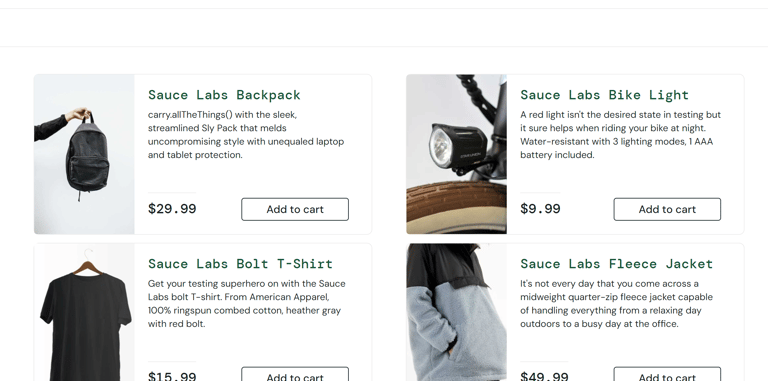The image size is (768, 381).
Task: Click the $15.99 t-shirt price
Action: (172, 376)
